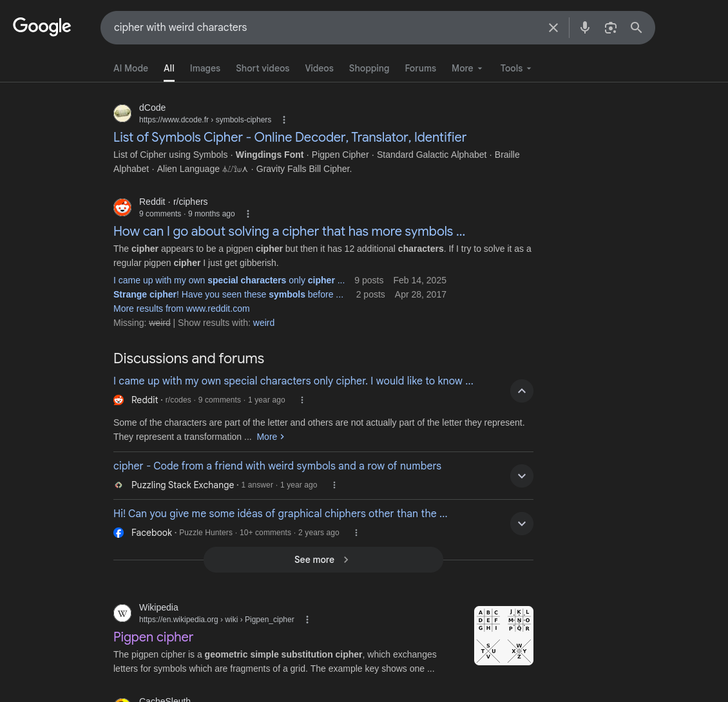
Task: Click the Wikipedia Pigpen_cipher URL breadcrumb
Action: tap(216, 620)
